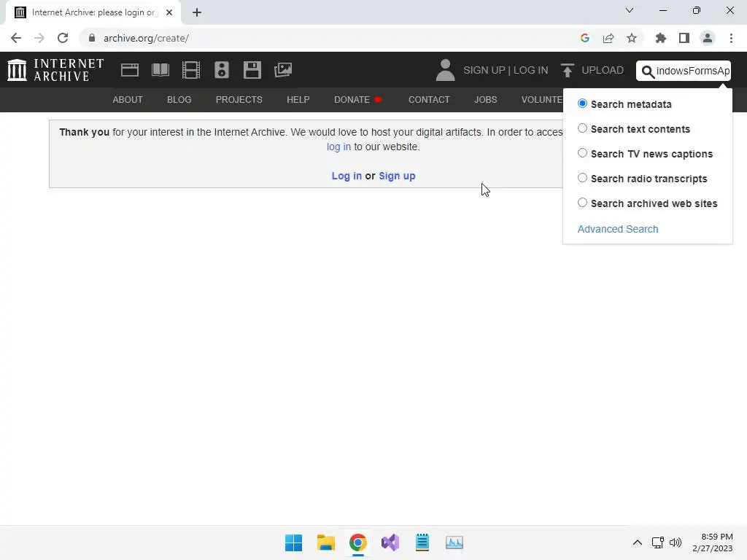Click the Google icon in address bar
This screenshot has height=560, width=747.
(585, 38)
